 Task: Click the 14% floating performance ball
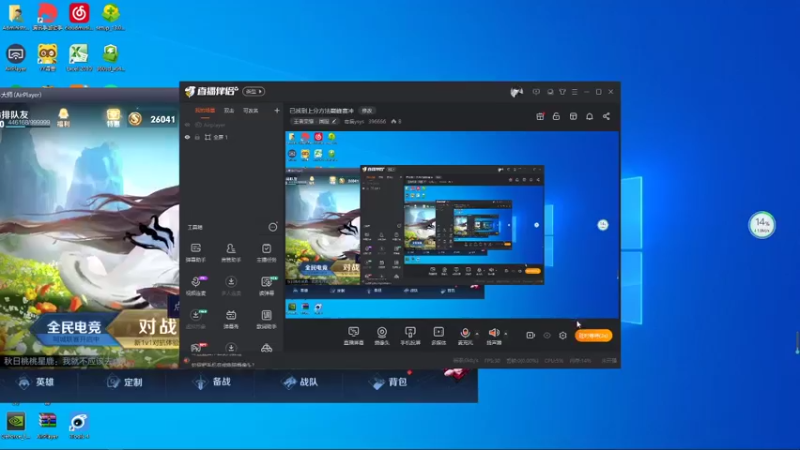[x=762, y=225]
